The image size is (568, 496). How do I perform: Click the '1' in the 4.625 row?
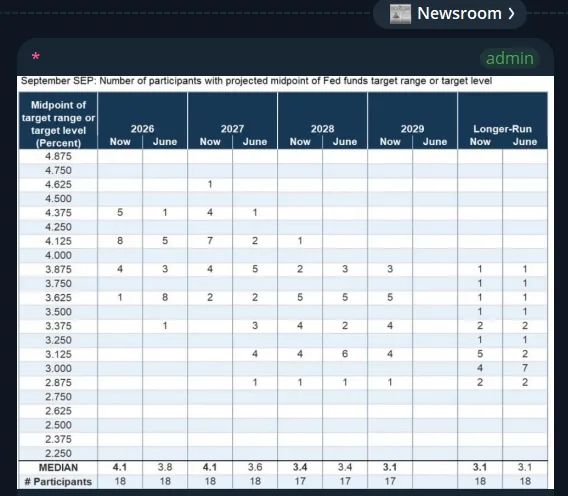tap(210, 184)
